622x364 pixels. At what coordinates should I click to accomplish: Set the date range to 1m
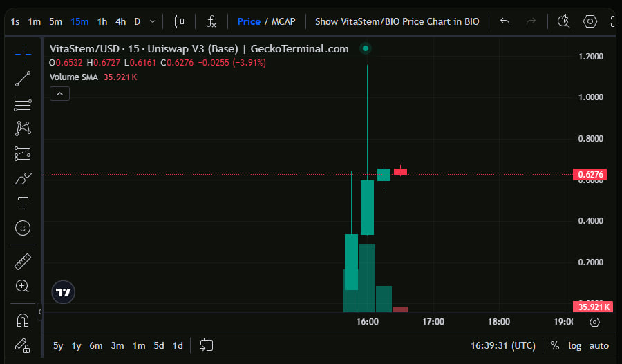coord(139,345)
